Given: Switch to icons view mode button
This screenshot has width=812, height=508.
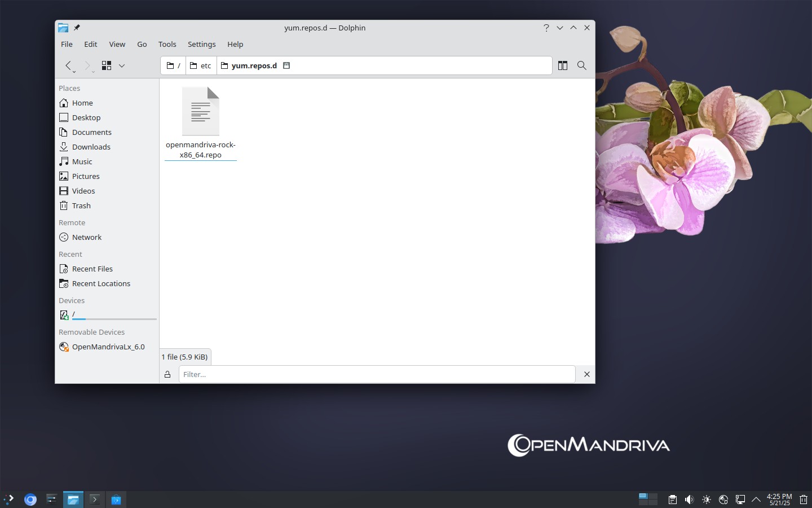Looking at the screenshot, I should (107, 65).
